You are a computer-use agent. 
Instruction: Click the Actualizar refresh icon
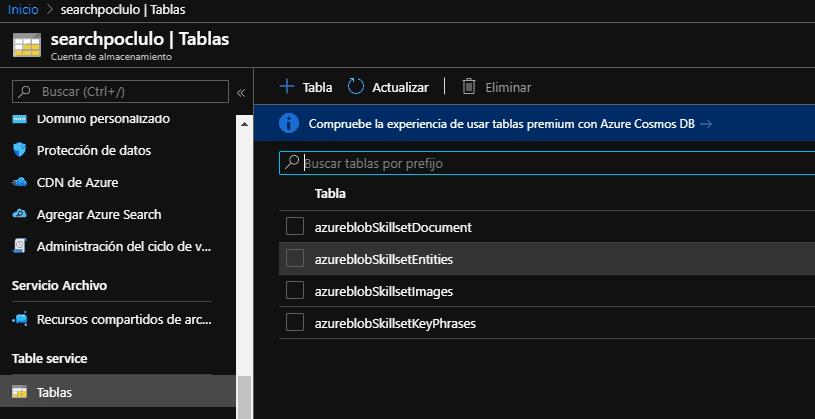pyautogui.click(x=356, y=86)
